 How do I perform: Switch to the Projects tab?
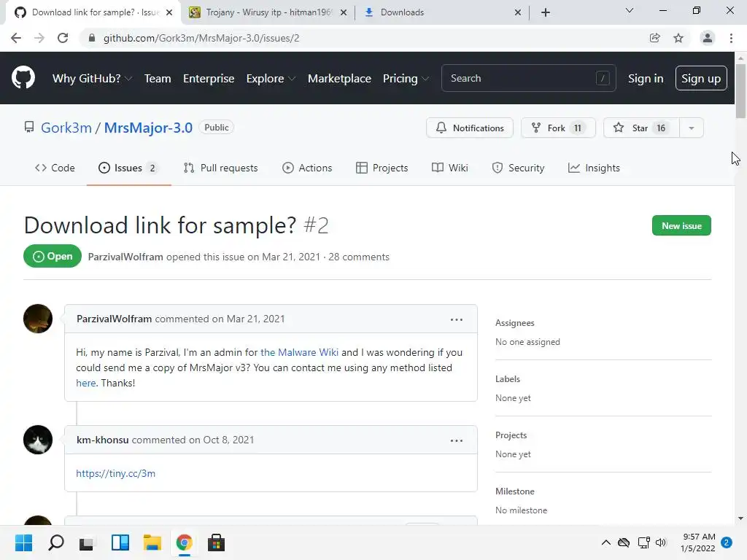(382, 168)
